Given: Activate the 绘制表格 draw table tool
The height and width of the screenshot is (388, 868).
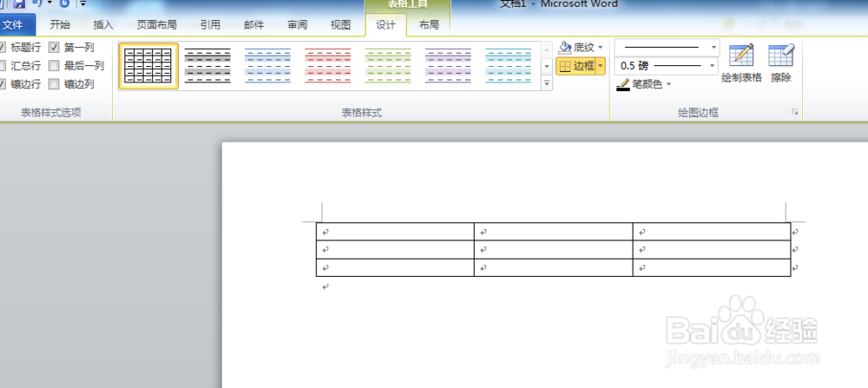Looking at the screenshot, I should tap(742, 63).
